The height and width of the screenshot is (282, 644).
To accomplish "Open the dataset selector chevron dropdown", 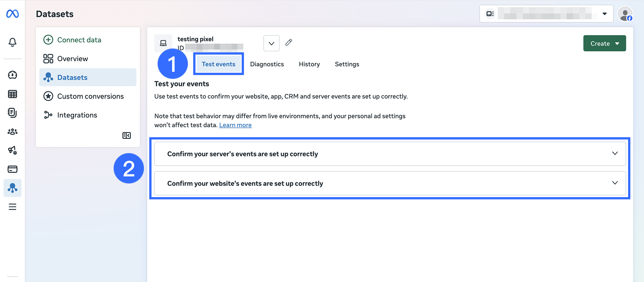I will [272, 43].
